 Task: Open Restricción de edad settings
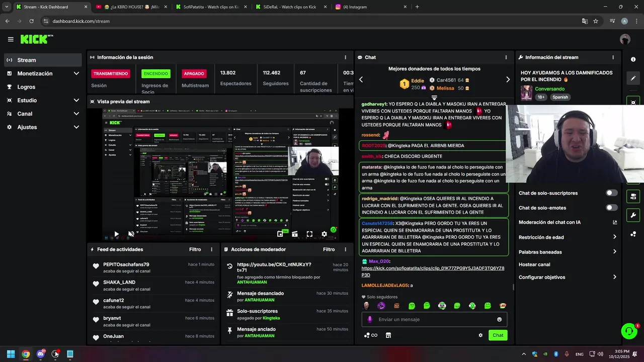coord(568,237)
